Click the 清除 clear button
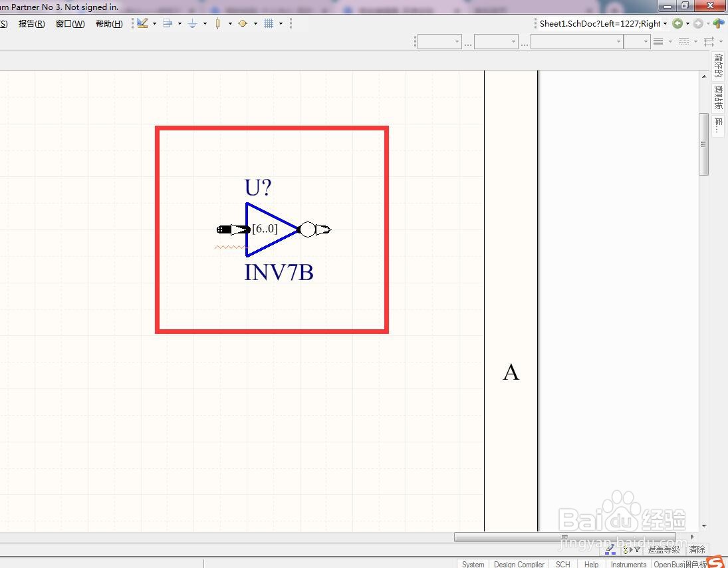The image size is (728, 568). (x=697, y=550)
